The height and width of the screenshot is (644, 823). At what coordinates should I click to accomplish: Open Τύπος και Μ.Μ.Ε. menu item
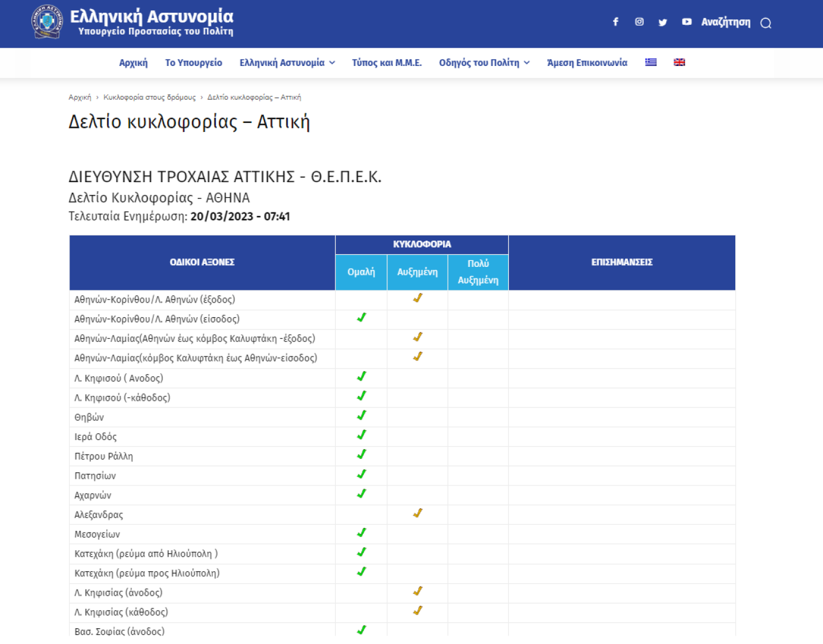click(x=387, y=63)
